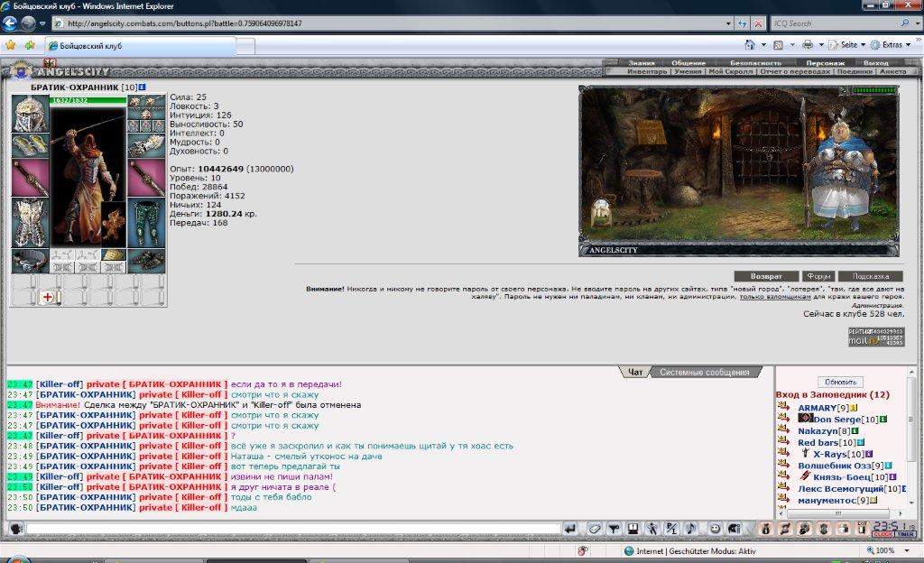This screenshot has height=563, width=924.
Task: Expand the Home button dropdown
Action: pyautogui.click(x=763, y=45)
